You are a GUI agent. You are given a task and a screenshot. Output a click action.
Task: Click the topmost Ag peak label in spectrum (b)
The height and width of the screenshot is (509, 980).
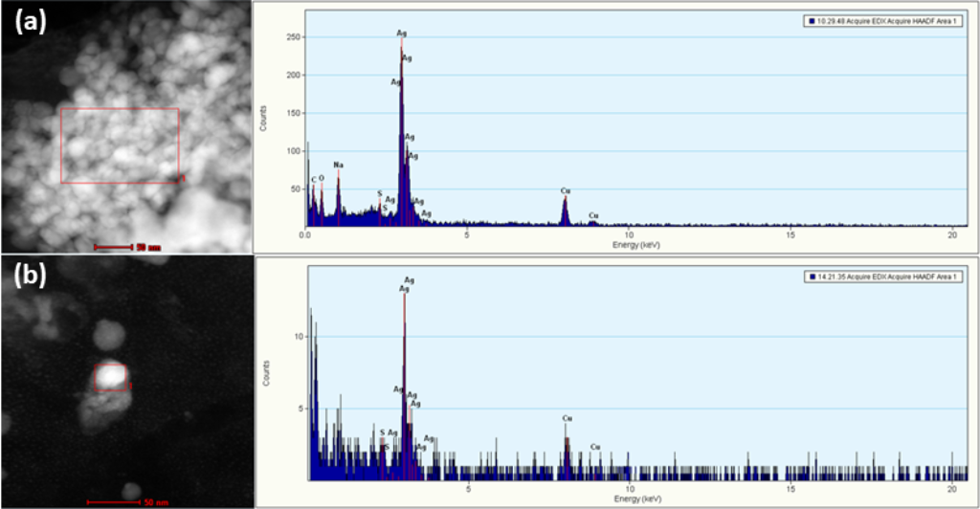point(409,279)
